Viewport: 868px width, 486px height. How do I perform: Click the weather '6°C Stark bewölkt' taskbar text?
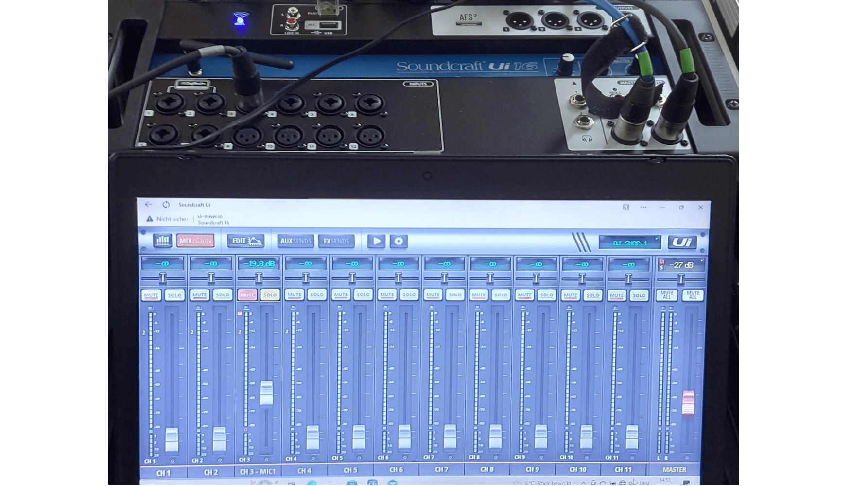[x=548, y=483]
